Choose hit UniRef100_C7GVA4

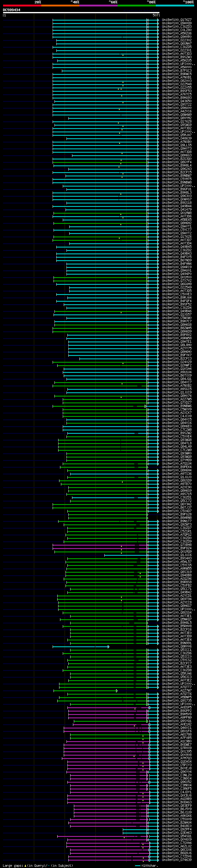coord(176,843)
